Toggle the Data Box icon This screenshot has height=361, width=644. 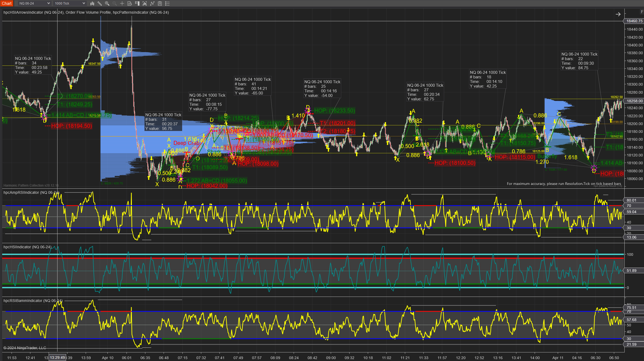[x=129, y=3]
